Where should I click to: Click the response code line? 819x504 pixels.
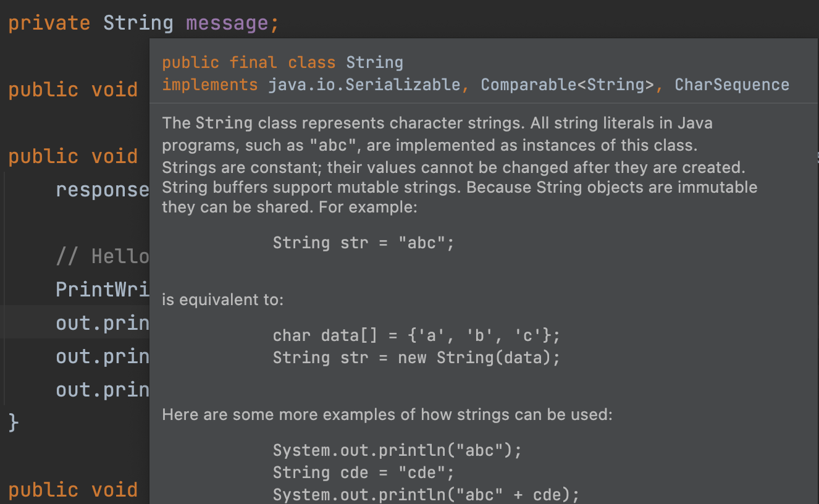(102, 190)
